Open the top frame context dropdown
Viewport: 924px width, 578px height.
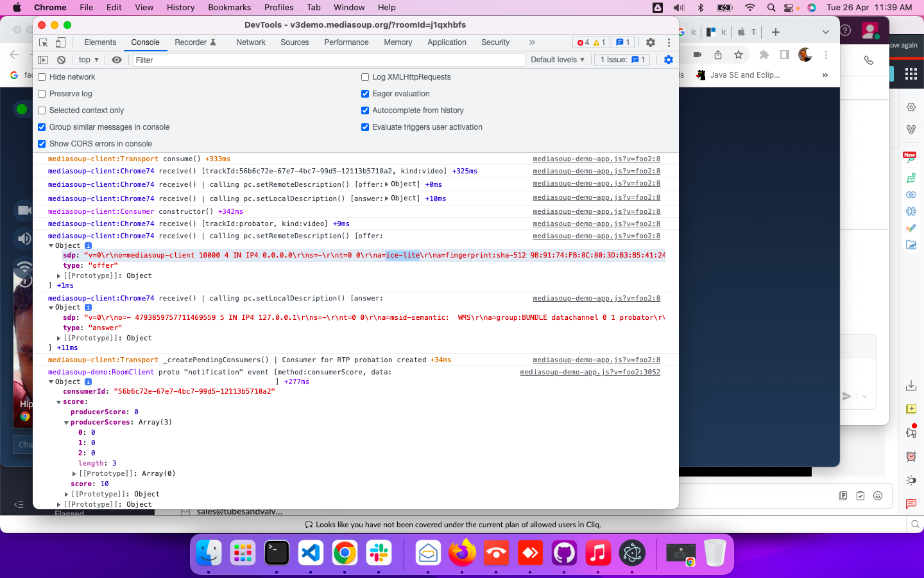87,60
